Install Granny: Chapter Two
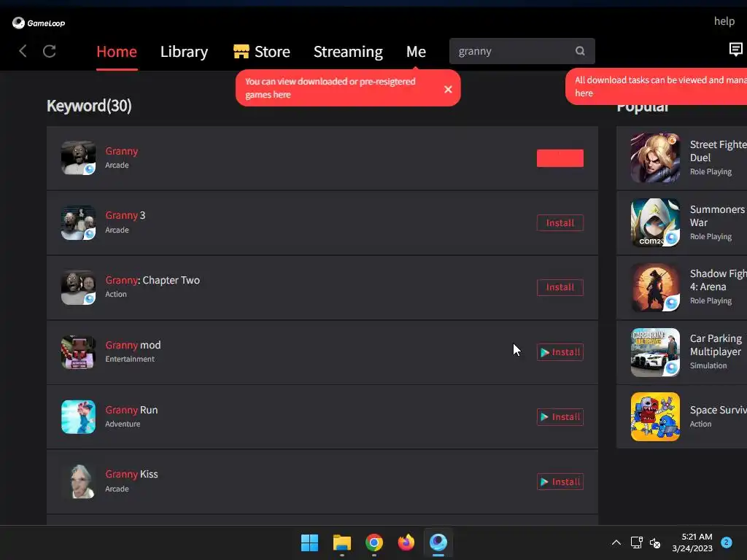Screen dimensions: 747x560 click(560, 287)
